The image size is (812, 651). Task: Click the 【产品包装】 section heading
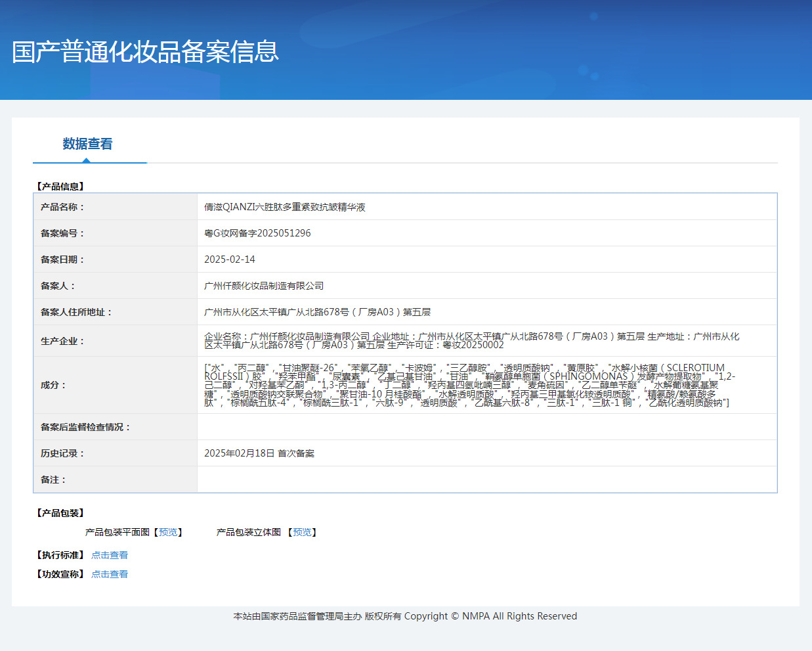tap(60, 513)
